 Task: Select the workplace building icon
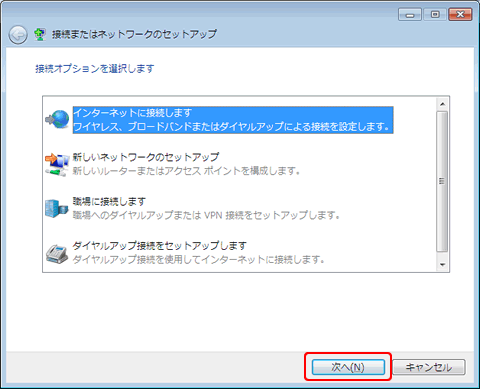click(57, 208)
